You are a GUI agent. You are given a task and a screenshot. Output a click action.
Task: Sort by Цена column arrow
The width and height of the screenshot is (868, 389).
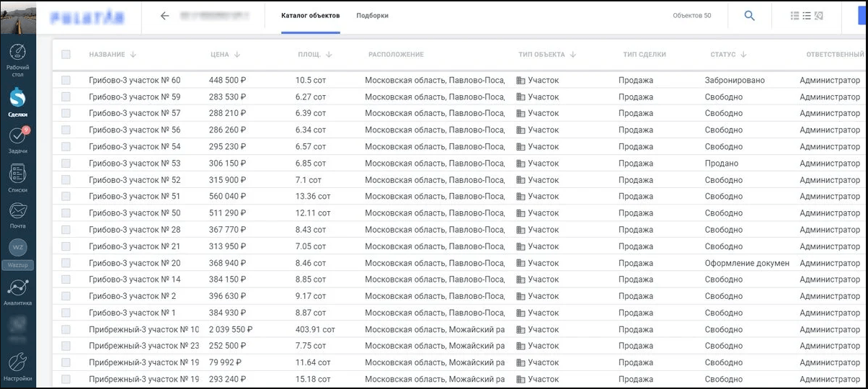[237, 55]
